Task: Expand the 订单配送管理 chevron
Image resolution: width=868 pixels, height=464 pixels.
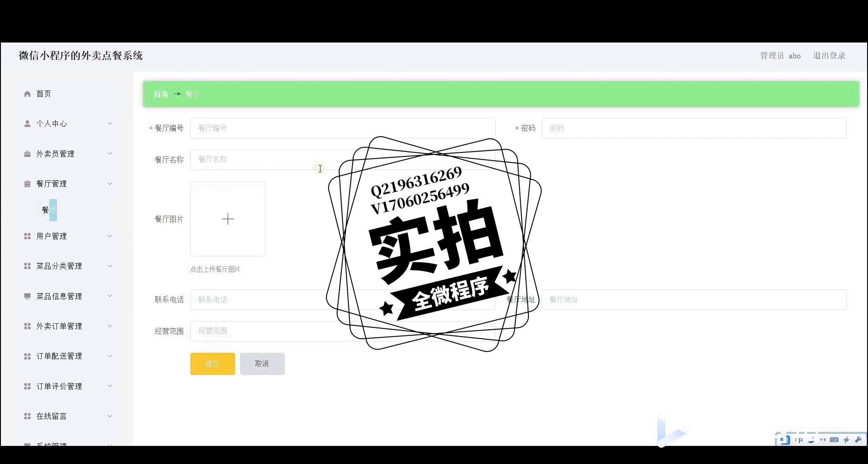Action: pyautogui.click(x=110, y=356)
